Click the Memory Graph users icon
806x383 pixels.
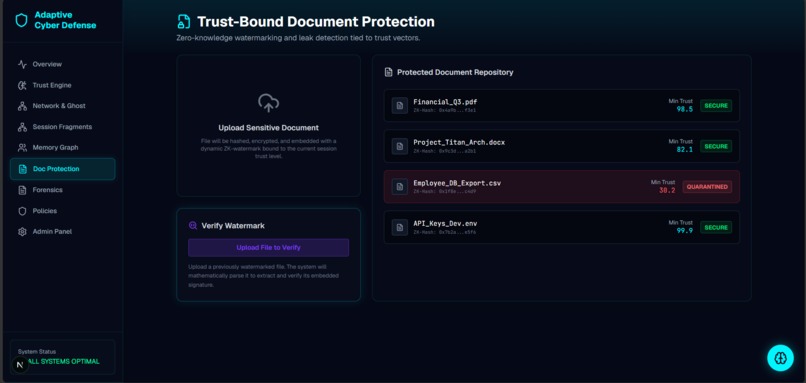[22, 148]
